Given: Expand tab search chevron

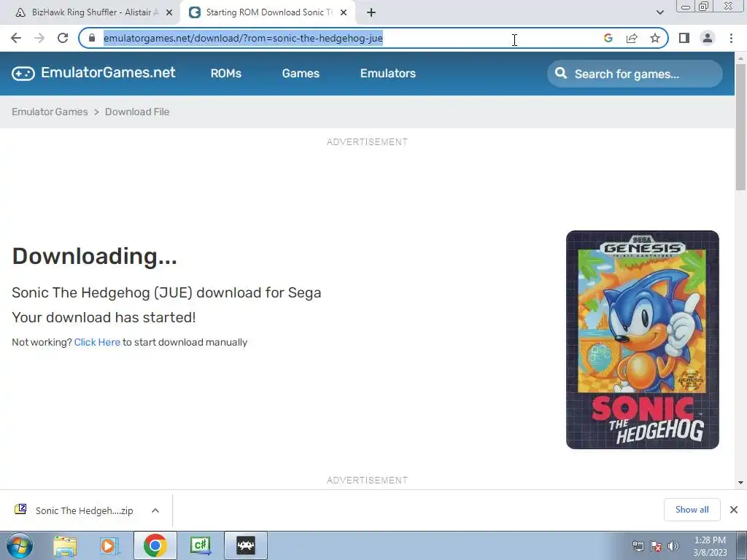Looking at the screenshot, I should pyautogui.click(x=659, y=12).
